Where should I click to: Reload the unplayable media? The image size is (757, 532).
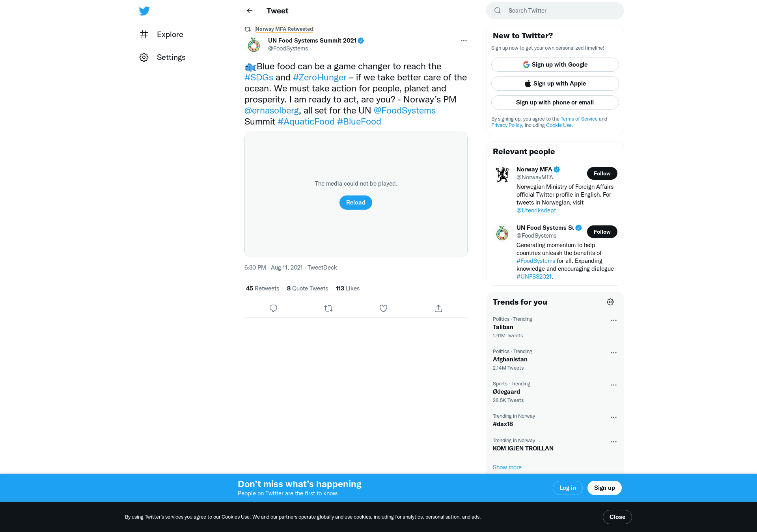click(x=356, y=203)
